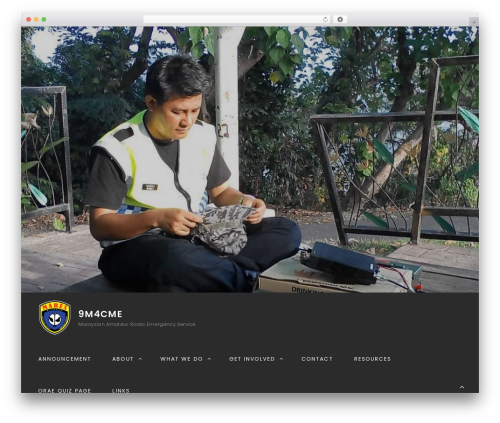
Task: Click the Malaysian Amateur Radio Emergency Service tagline
Action: 137,324
